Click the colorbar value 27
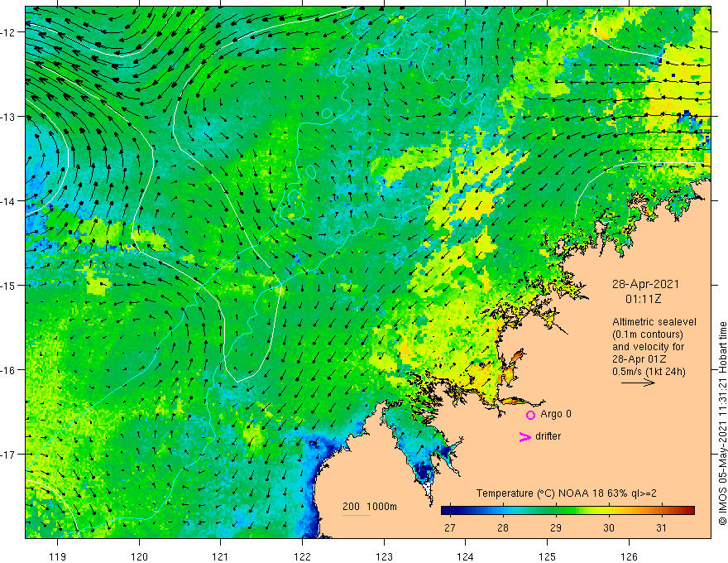Image resolution: width=728 pixels, height=563 pixels. (449, 527)
